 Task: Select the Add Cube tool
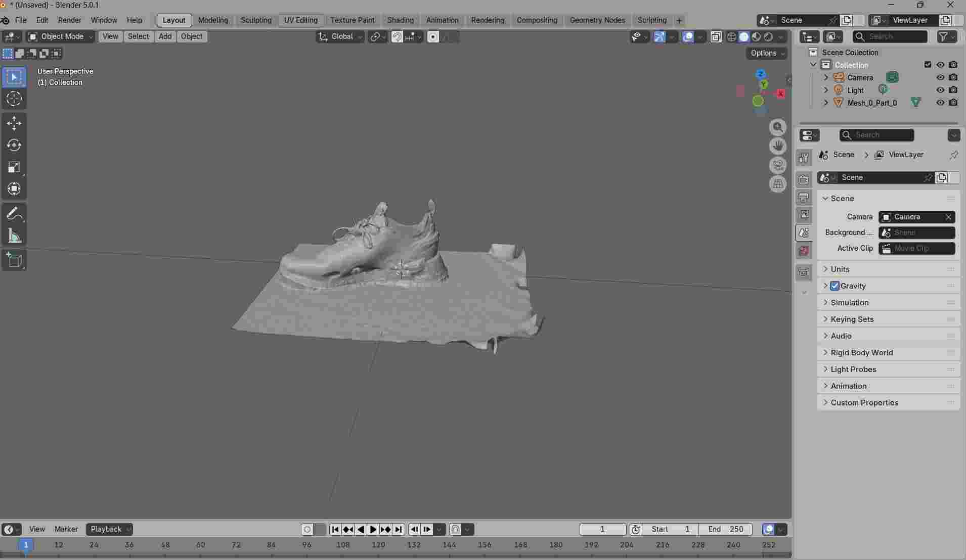tap(14, 260)
